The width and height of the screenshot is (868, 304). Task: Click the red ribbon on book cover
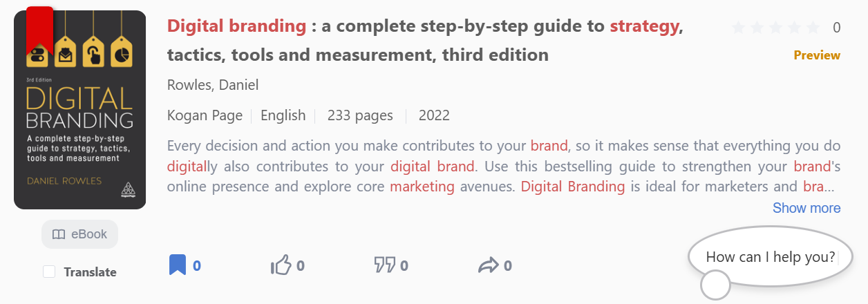tap(39, 30)
